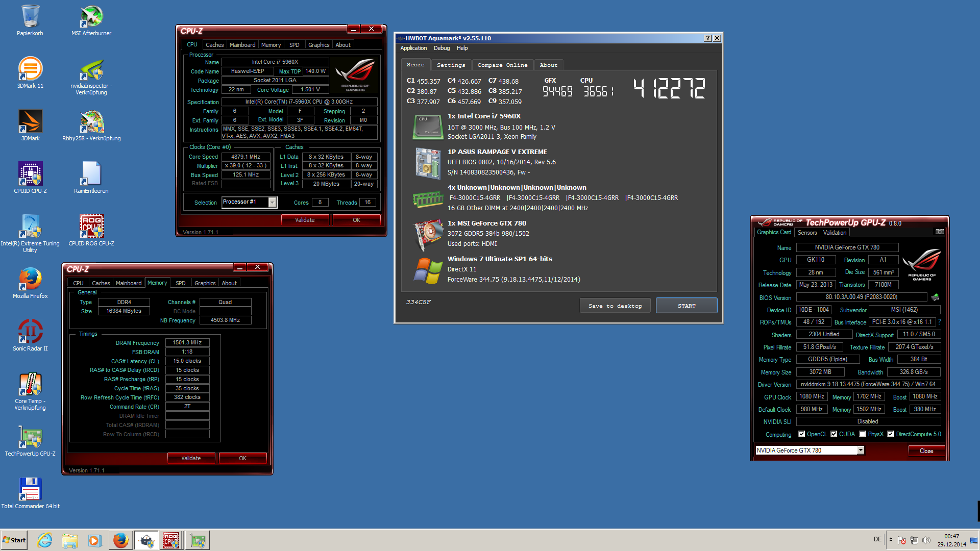Open the Graphics tab in lower CPU-Z
The height and width of the screenshot is (551, 980).
pos(205,283)
